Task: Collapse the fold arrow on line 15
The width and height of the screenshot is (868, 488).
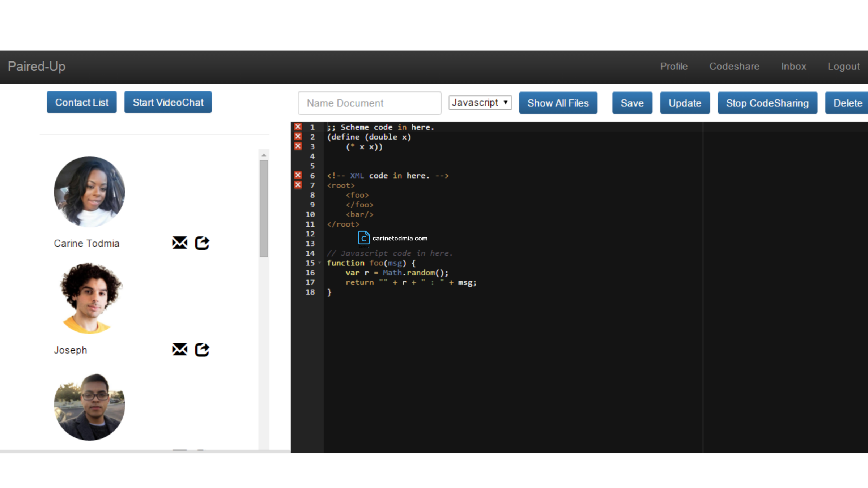Action: [x=320, y=263]
